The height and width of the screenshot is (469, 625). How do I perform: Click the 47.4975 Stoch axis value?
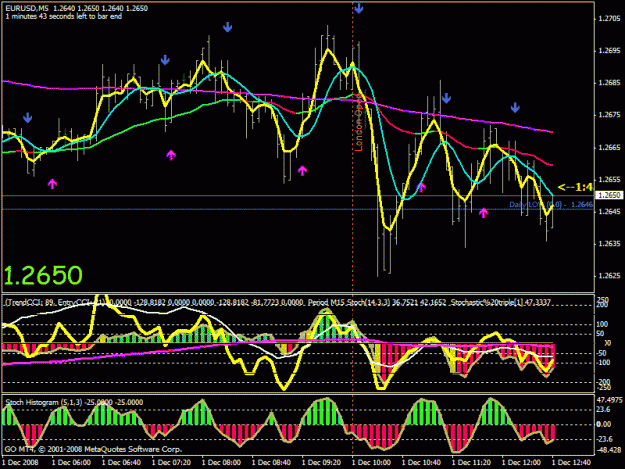pos(609,400)
